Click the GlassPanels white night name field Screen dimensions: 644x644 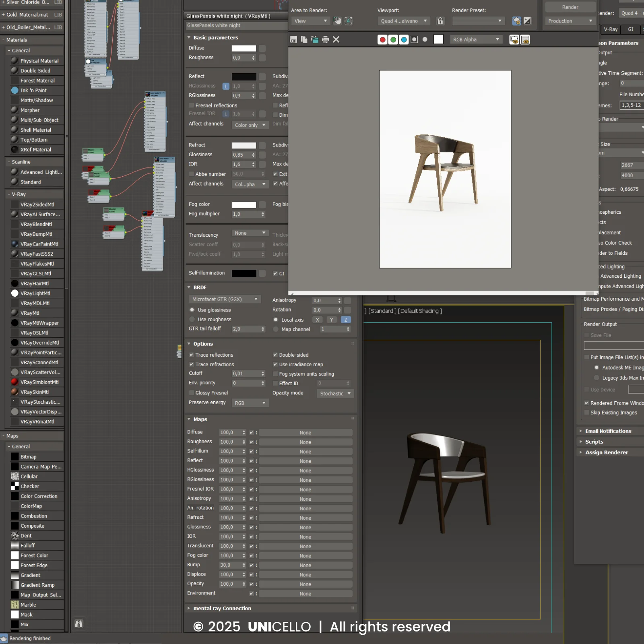(x=236, y=25)
